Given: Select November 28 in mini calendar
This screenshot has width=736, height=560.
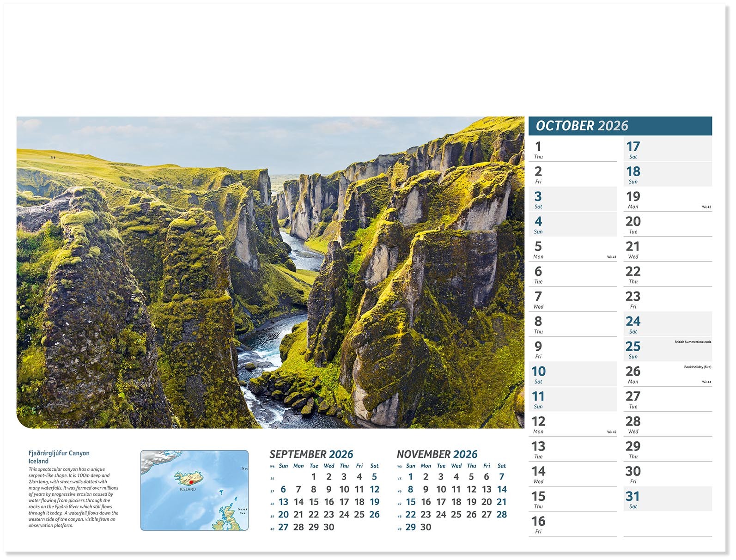Looking at the screenshot, I should coord(501,515).
